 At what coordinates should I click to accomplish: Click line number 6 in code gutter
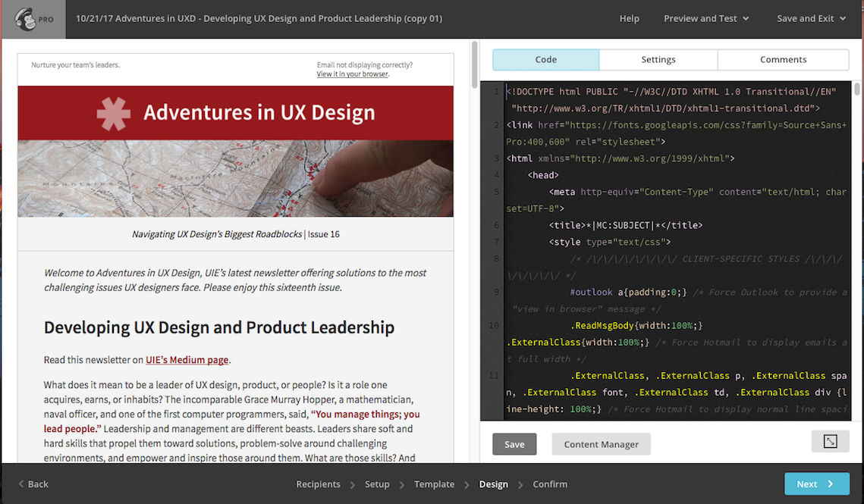[496, 225]
